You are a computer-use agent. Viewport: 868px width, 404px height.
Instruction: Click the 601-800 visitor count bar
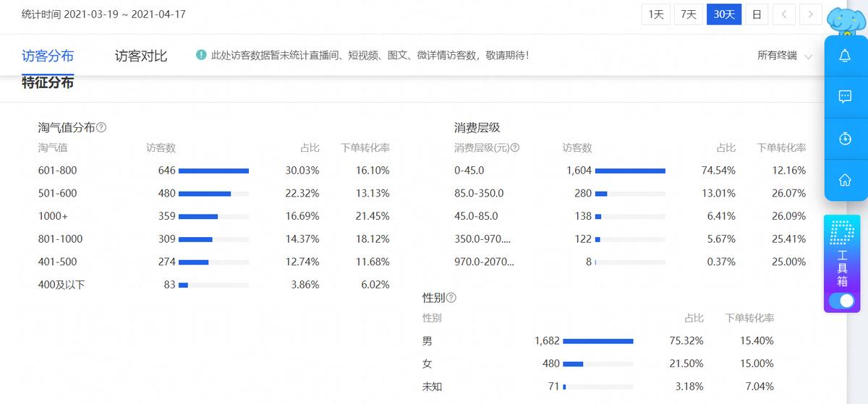click(x=213, y=171)
